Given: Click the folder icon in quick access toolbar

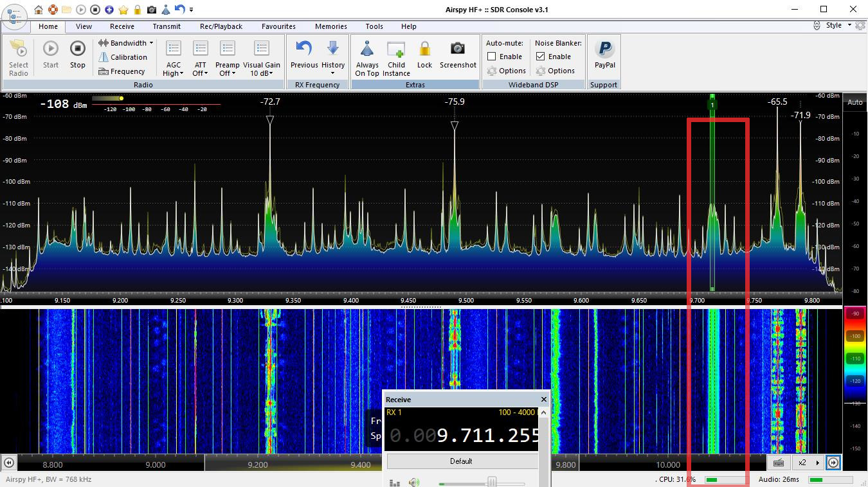Looking at the screenshot, I should pyautogui.click(x=67, y=10).
